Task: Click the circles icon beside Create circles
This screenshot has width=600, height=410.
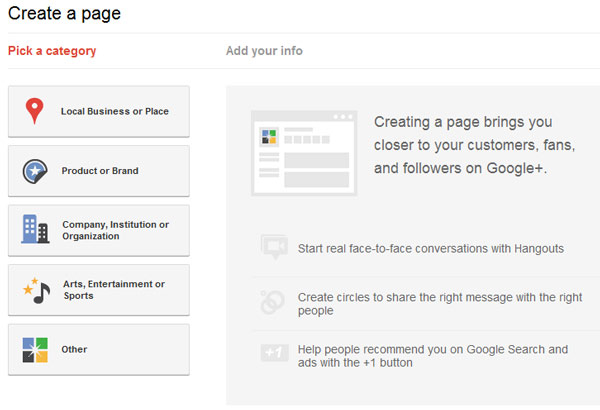Action: 272,302
